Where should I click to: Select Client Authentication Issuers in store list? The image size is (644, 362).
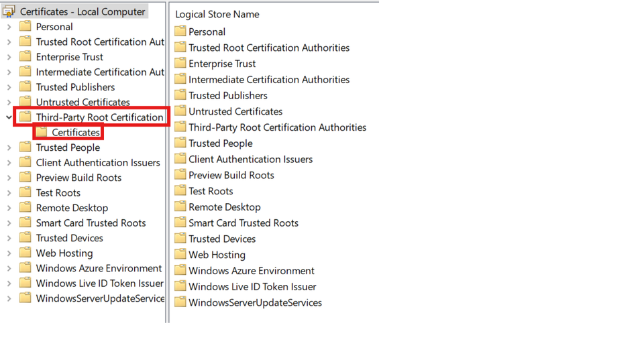[x=250, y=160]
